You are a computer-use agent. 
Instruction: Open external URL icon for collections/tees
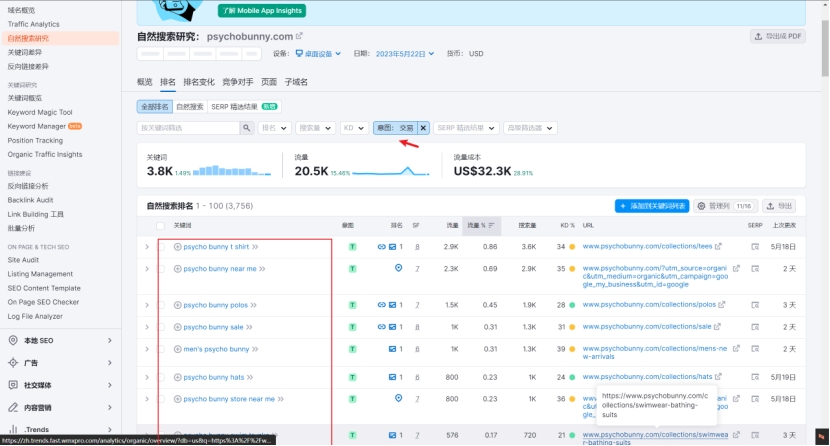point(718,246)
